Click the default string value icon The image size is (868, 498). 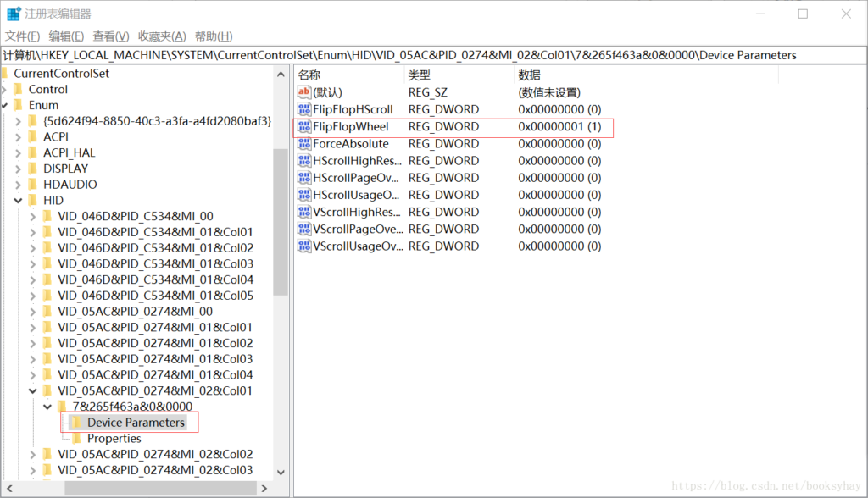[304, 92]
